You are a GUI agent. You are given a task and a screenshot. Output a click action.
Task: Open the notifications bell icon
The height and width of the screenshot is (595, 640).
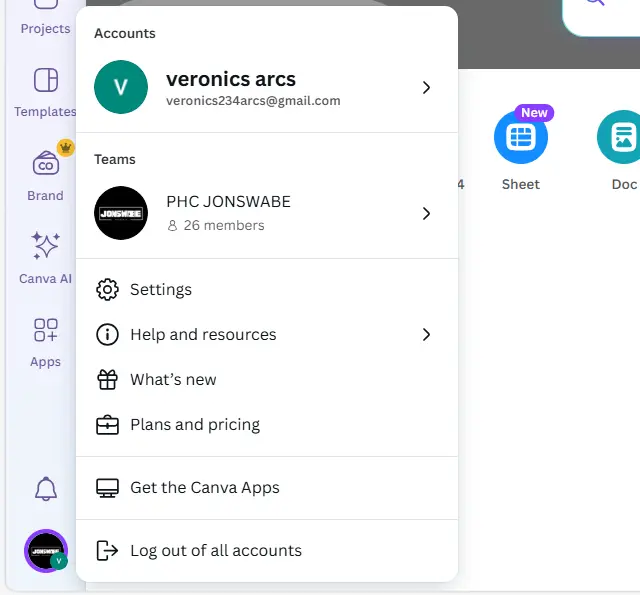click(46, 488)
